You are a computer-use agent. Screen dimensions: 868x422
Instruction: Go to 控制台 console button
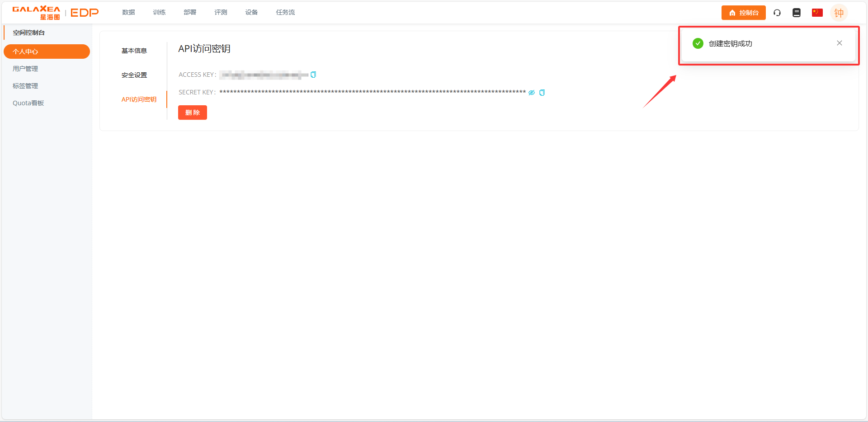click(x=743, y=13)
